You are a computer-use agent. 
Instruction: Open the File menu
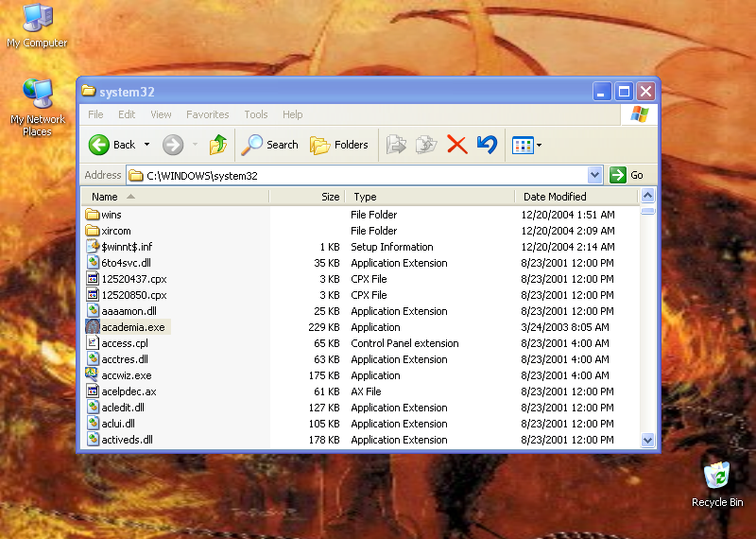pos(95,114)
